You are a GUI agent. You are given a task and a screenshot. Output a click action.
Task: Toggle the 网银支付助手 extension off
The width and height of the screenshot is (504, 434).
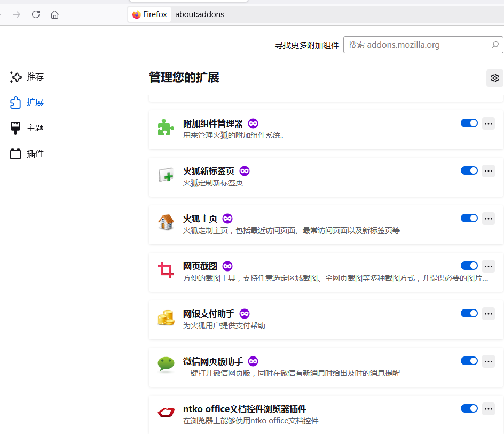[469, 313]
